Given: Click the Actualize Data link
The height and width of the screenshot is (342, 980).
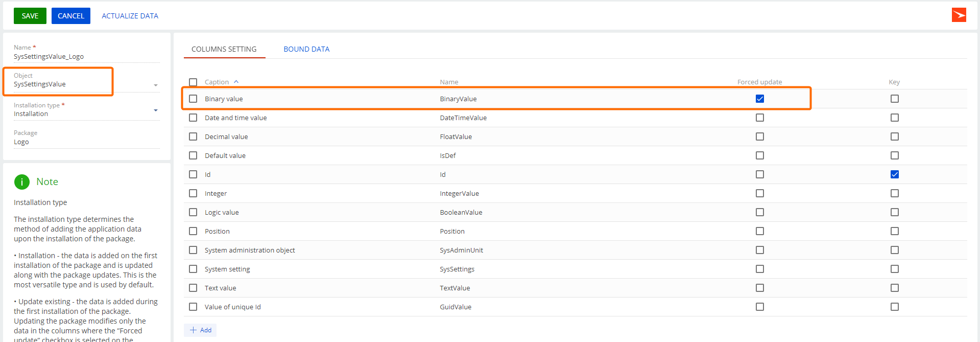Looking at the screenshot, I should (x=130, y=16).
